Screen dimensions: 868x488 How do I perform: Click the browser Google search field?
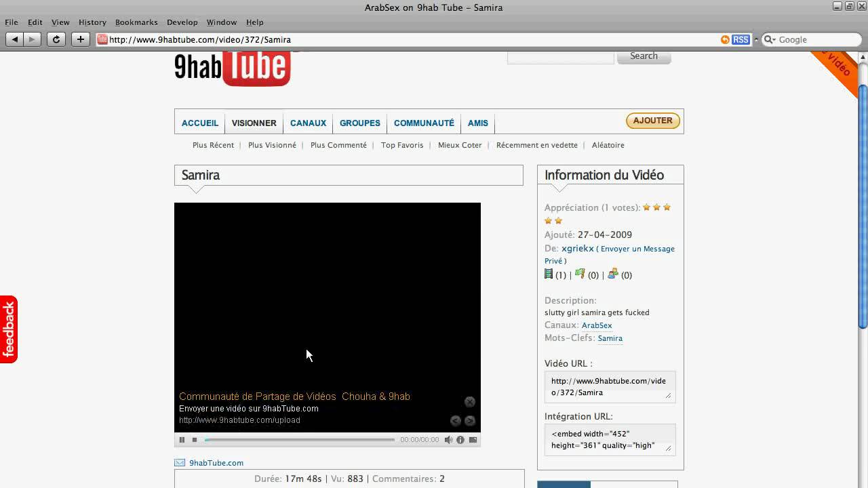coord(810,40)
